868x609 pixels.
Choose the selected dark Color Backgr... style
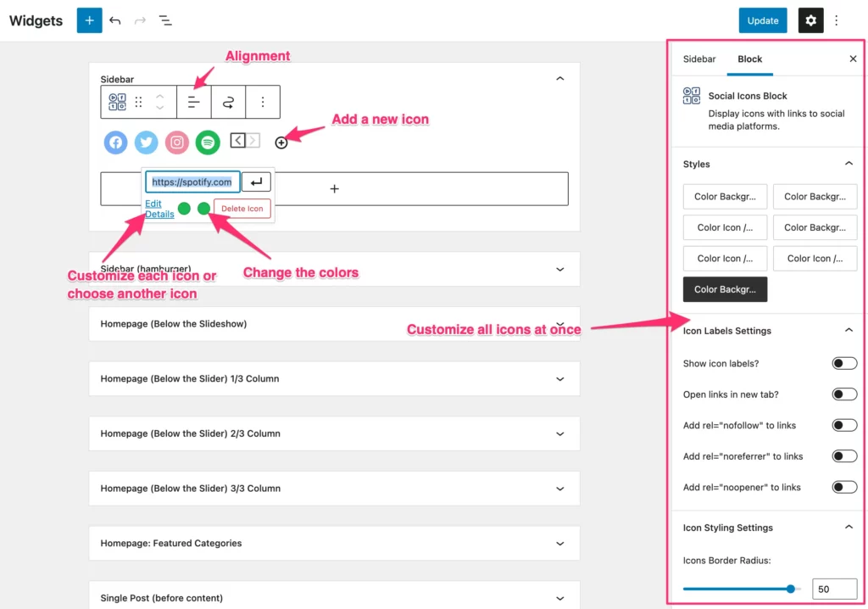tap(725, 289)
